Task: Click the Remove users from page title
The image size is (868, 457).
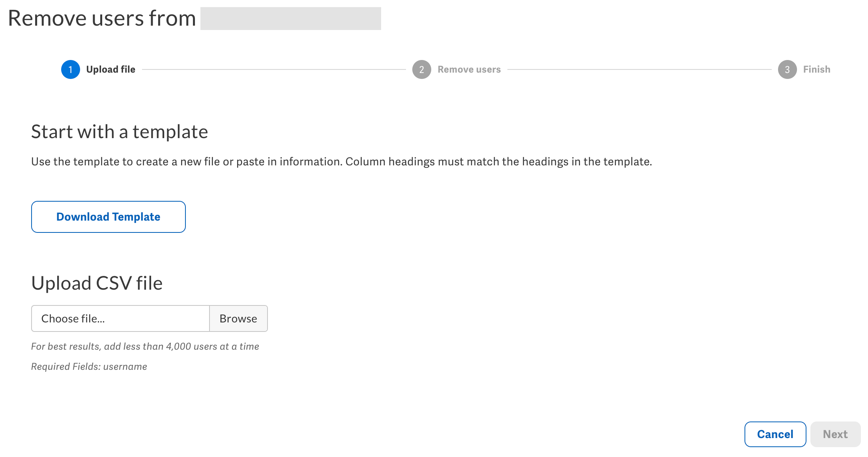Action: point(102,18)
